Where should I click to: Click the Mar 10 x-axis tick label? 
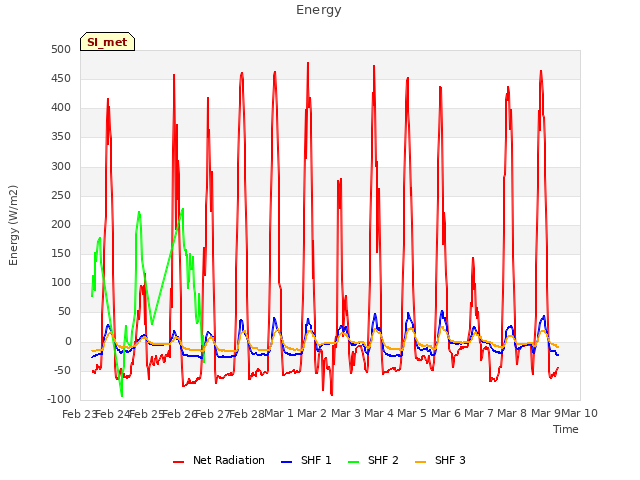point(580,413)
